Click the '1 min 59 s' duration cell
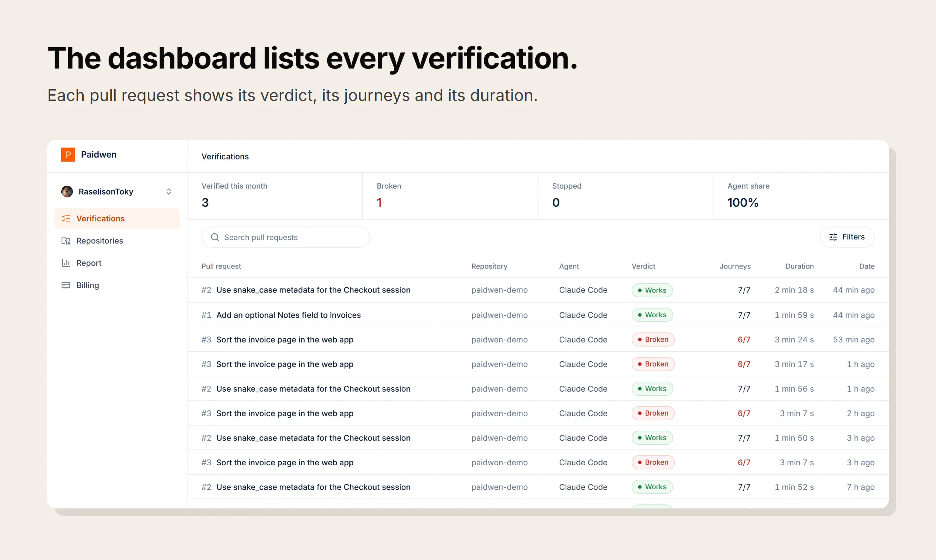The height and width of the screenshot is (560, 936). pyautogui.click(x=794, y=315)
